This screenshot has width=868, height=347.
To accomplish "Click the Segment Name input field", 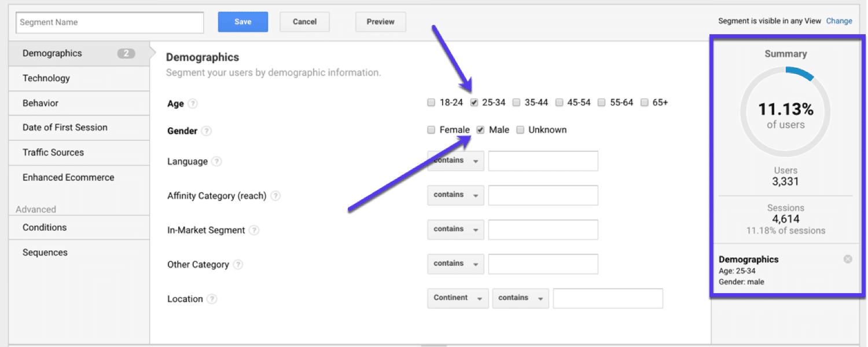I will click(109, 22).
